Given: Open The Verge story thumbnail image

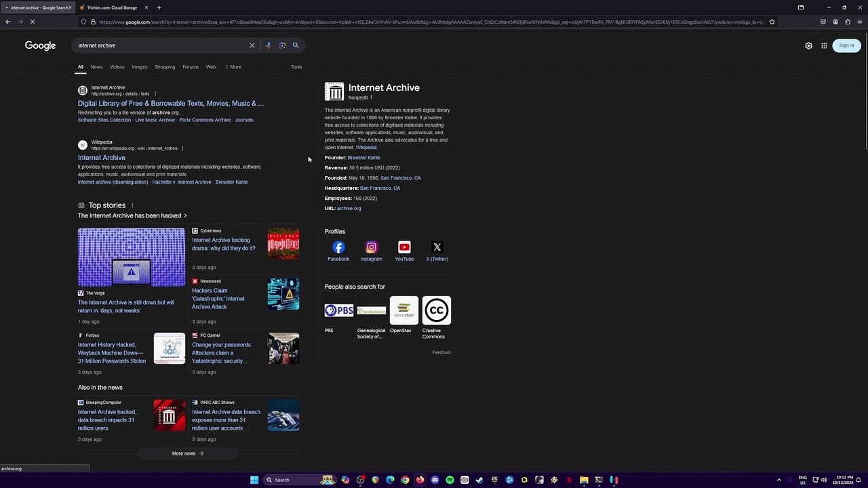Looking at the screenshot, I should pyautogui.click(x=131, y=257).
